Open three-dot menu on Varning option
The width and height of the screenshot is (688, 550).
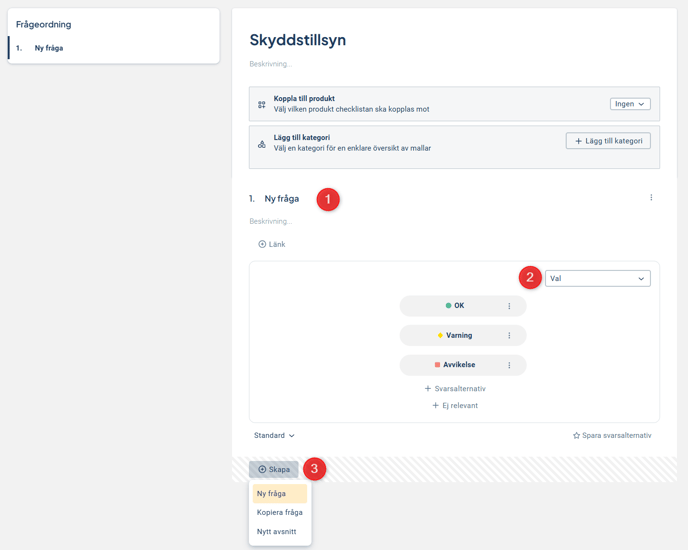pyautogui.click(x=509, y=336)
